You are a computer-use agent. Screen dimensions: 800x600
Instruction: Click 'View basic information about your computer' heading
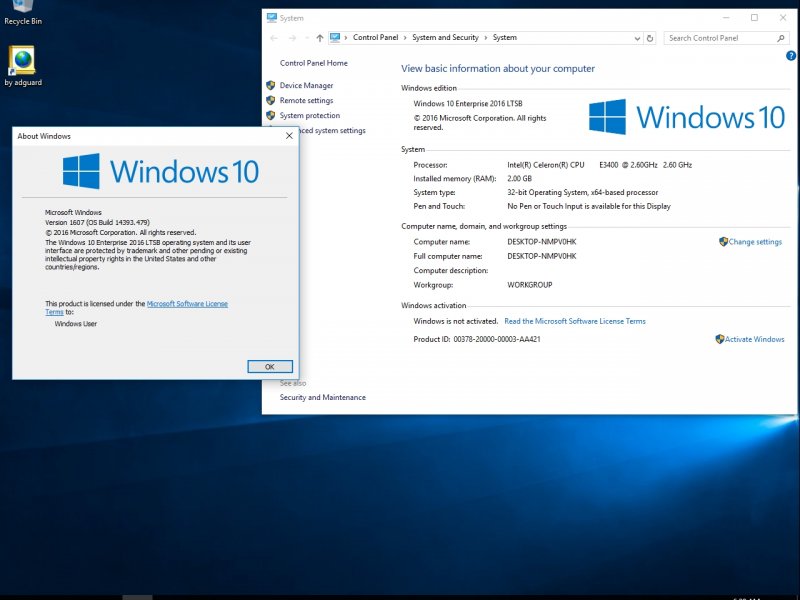click(x=498, y=68)
